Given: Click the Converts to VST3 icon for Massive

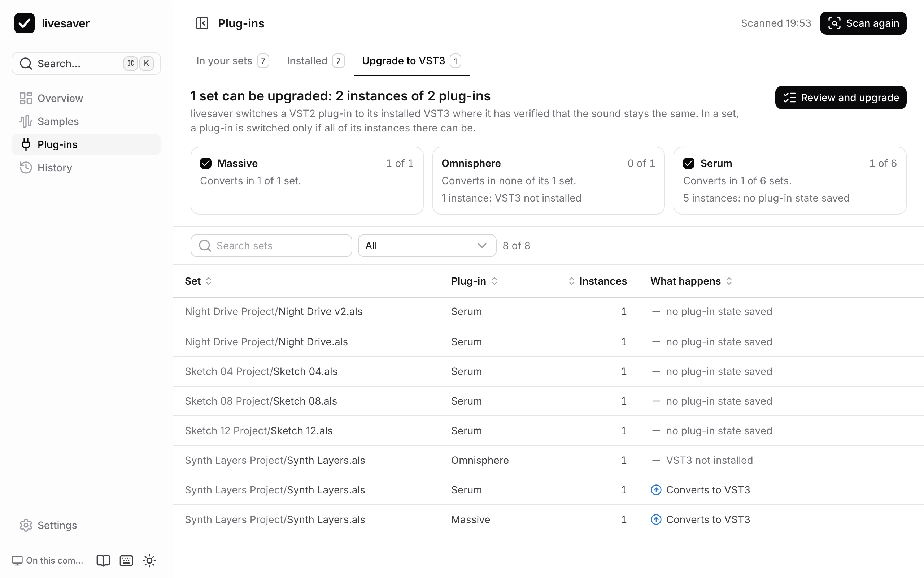Looking at the screenshot, I should [656, 519].
